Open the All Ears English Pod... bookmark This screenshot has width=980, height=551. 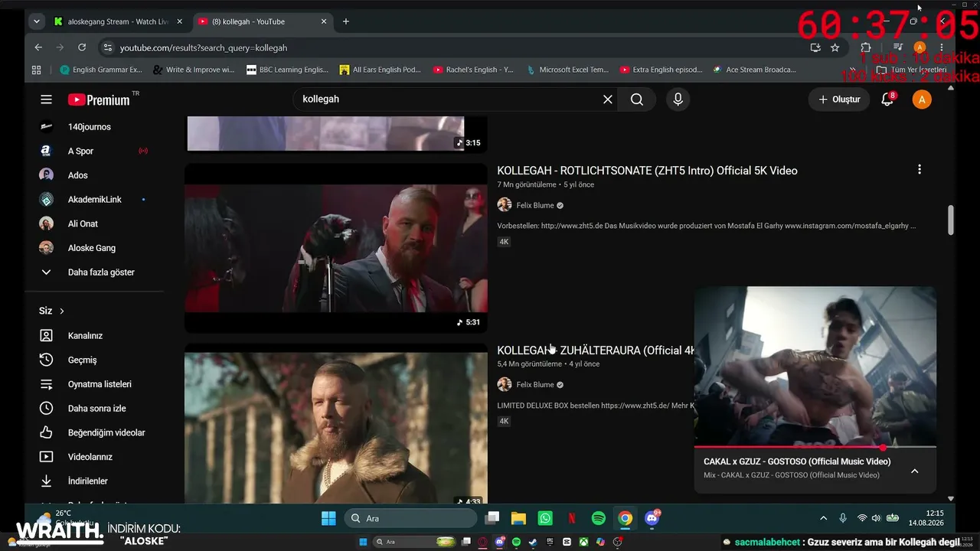pyautogui.click(x=381, y=70)
